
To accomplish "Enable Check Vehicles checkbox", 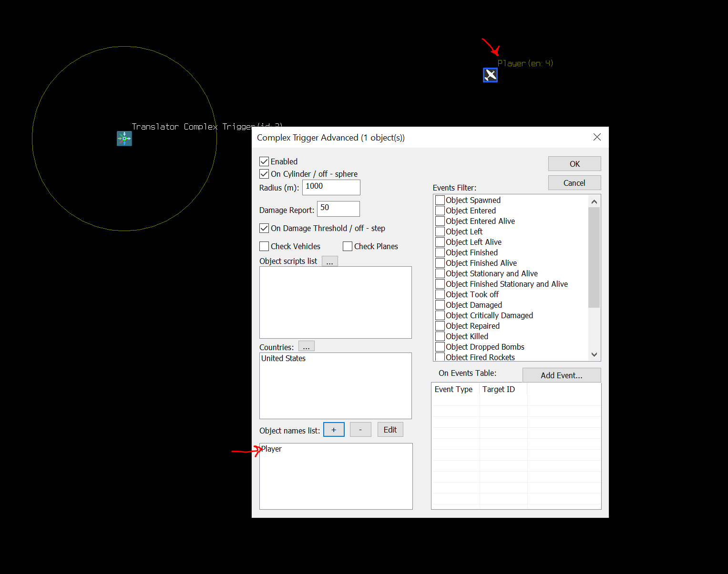I will coord(264,246).
